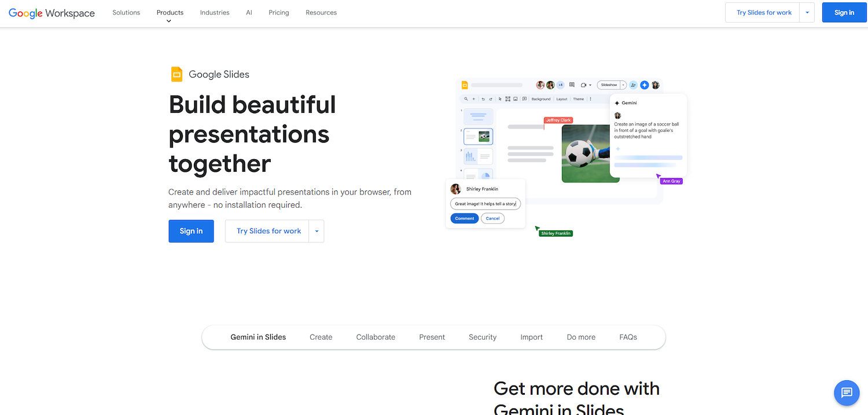Open the Solutions menu
The height and width of the screenshot is (415, 868).
point(126,13)
